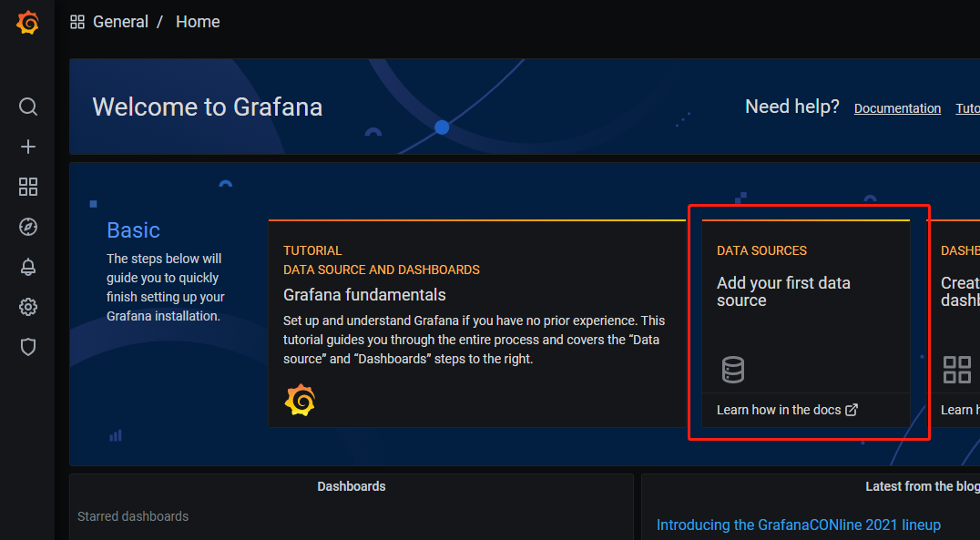Screen dimensions: 980x540
Task: Click the 'Dashboards' panel header
Action: coord(351,486)
